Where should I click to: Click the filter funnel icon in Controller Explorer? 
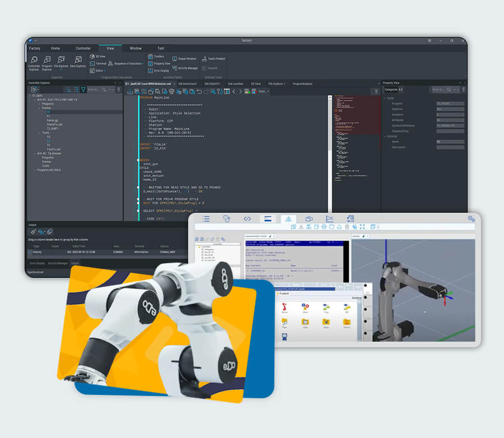[83, 89]
